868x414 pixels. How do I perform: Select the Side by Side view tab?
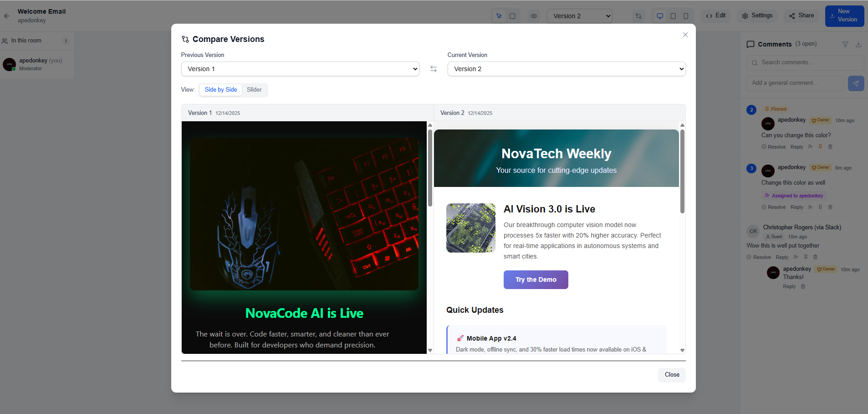(x=220, y=90)
